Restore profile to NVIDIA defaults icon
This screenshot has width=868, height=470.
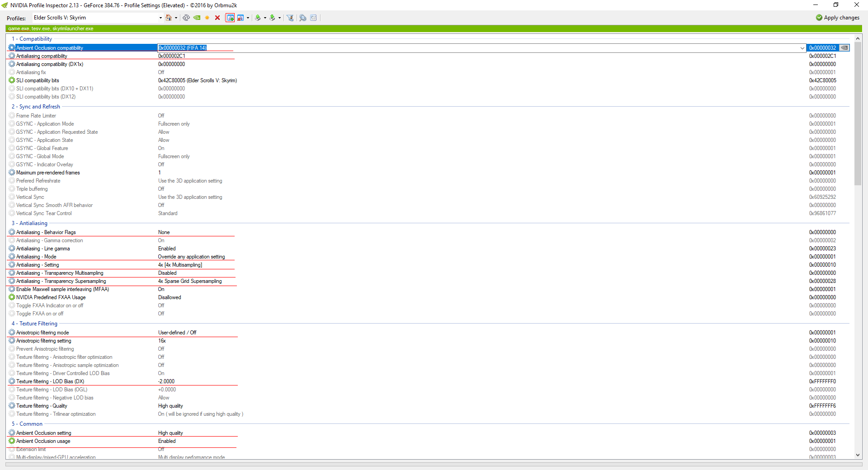pos(197,18)
